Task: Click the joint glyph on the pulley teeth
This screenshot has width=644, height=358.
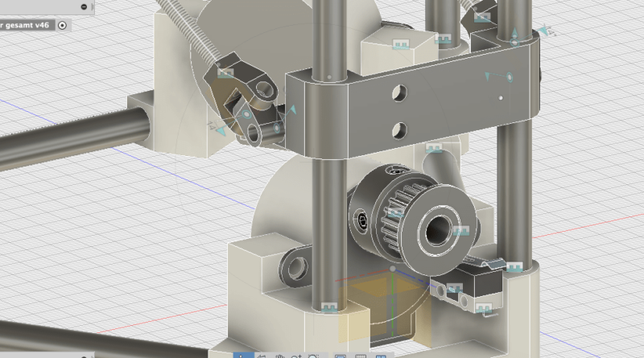Action: pos(396,212)
